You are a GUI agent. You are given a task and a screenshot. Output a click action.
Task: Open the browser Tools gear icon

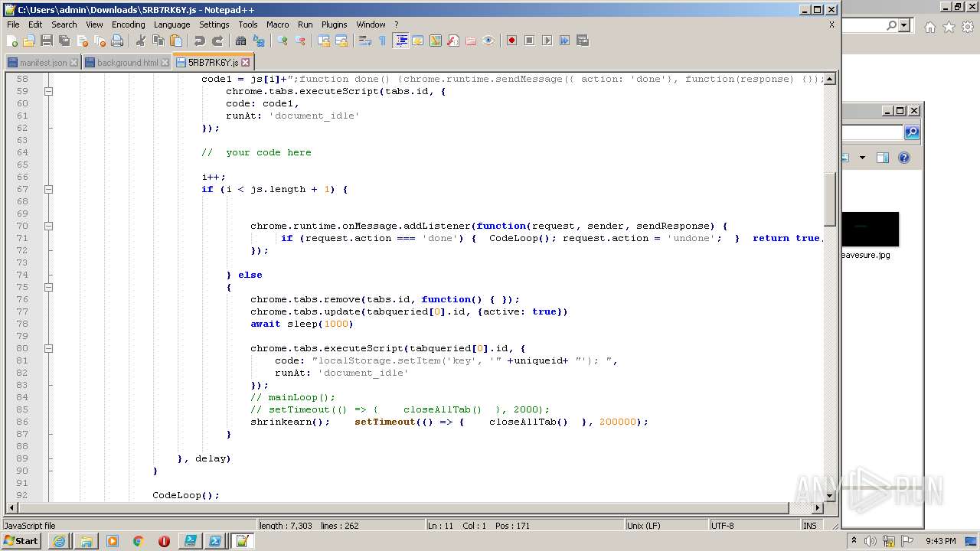[969, 27]
